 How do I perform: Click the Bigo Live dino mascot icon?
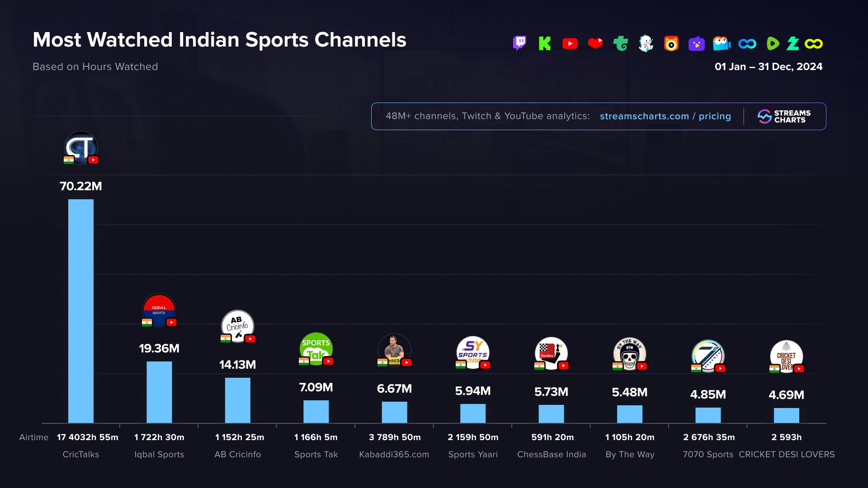tap(646, 43)
